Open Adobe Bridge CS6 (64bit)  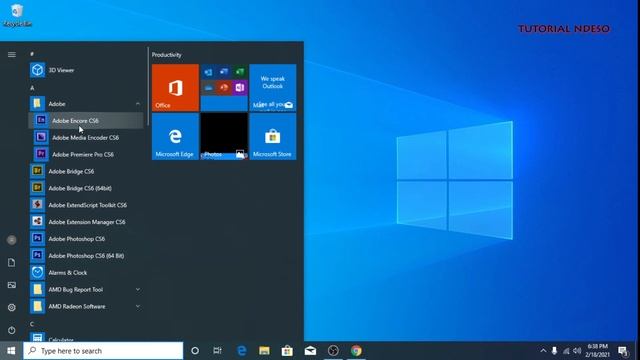(x=86, y=188)
